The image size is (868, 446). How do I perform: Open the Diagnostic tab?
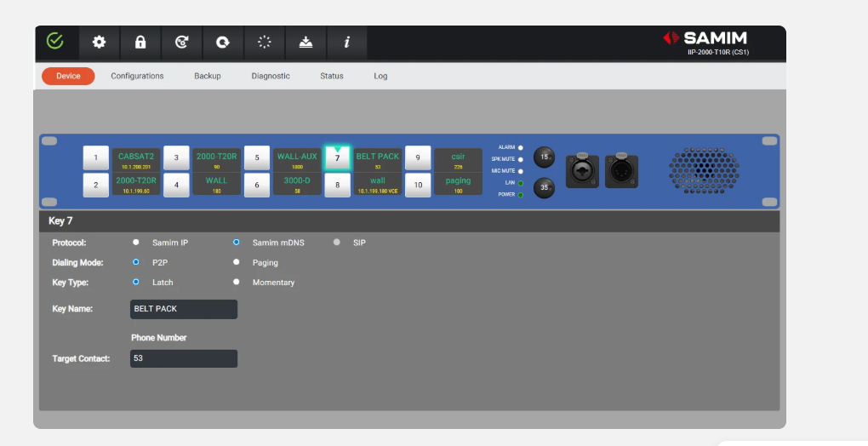[x=271, y=76]
